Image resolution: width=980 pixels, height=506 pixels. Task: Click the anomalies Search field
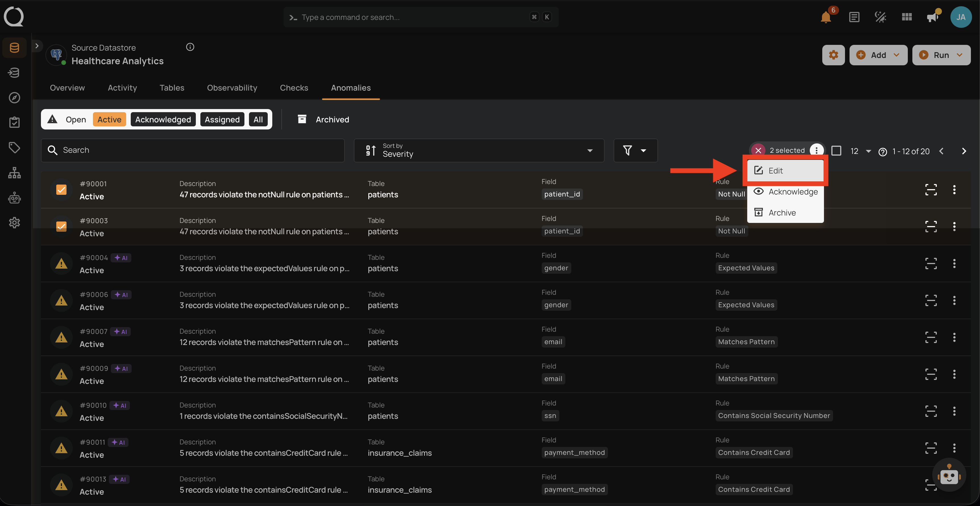(192, 150)
